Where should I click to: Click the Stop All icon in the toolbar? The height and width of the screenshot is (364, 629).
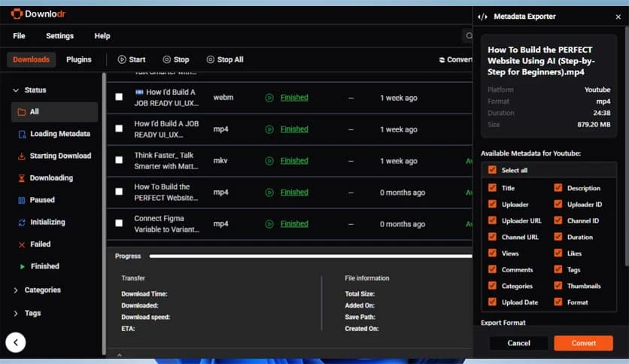[210, 59]
